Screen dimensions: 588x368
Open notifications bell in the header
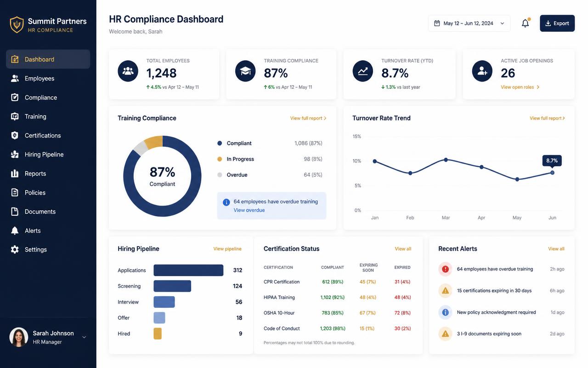point(526,23)
